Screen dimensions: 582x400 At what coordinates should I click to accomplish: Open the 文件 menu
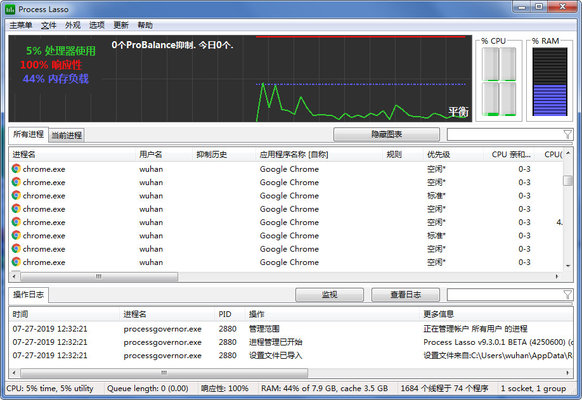pos(48,25)
